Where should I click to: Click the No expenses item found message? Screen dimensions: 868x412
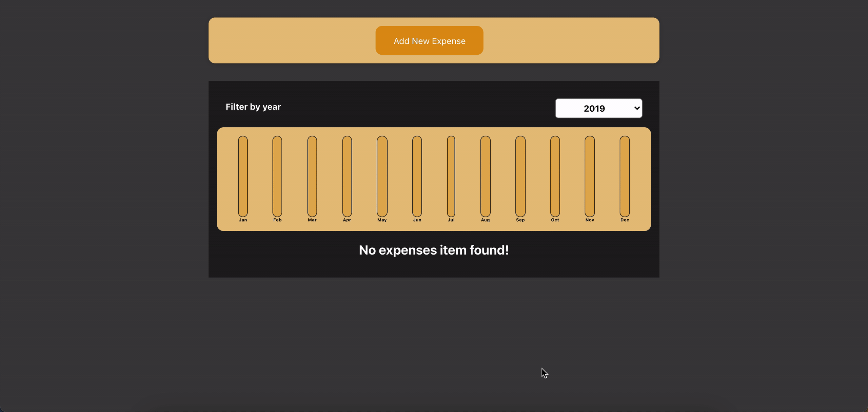[434, 250]
